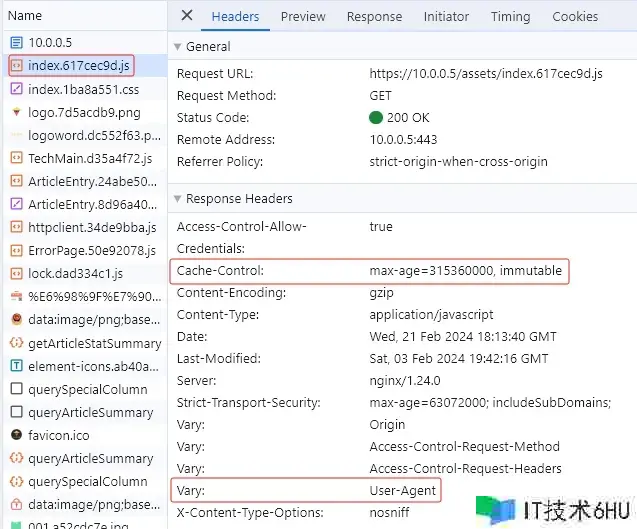637x529 pixels.
Task: Click the image icon for logo.7d5acdb9.png
Action: (16, 112)
